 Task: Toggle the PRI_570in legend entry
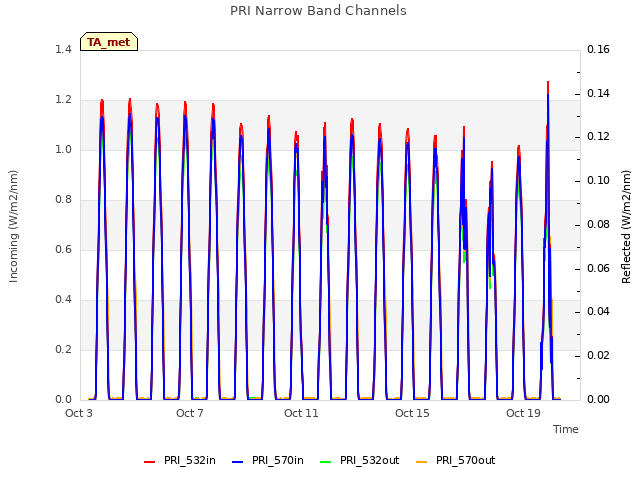268,460
